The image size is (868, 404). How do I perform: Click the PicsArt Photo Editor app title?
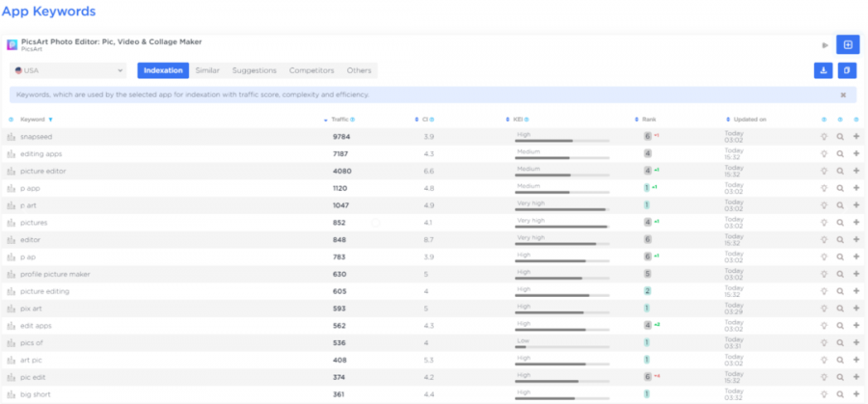pos(111,41)
